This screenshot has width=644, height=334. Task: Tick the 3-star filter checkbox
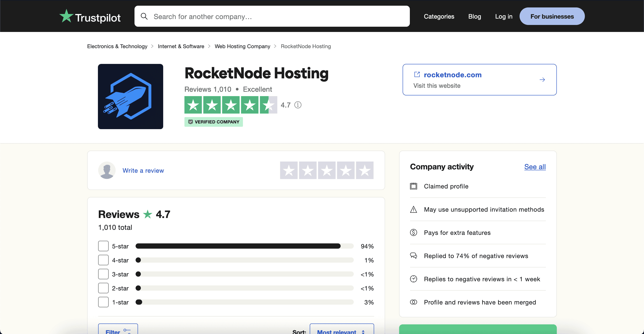coord(103,274)
